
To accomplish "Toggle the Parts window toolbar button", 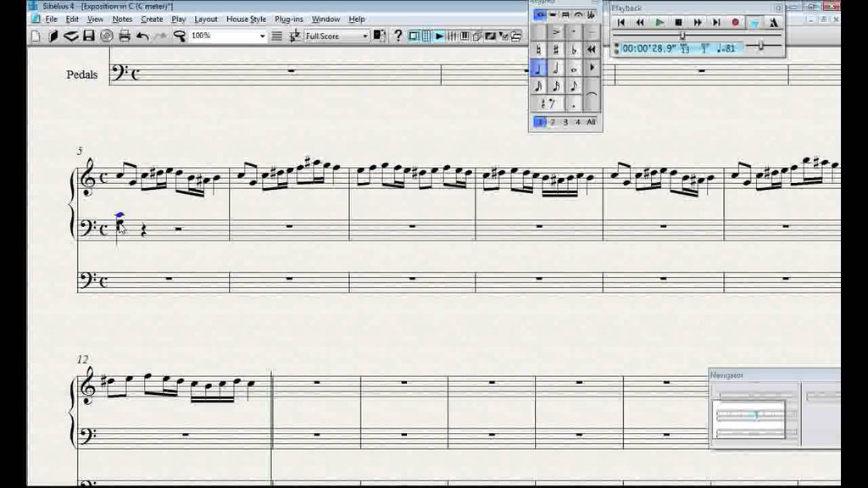I will coord(477,36).
